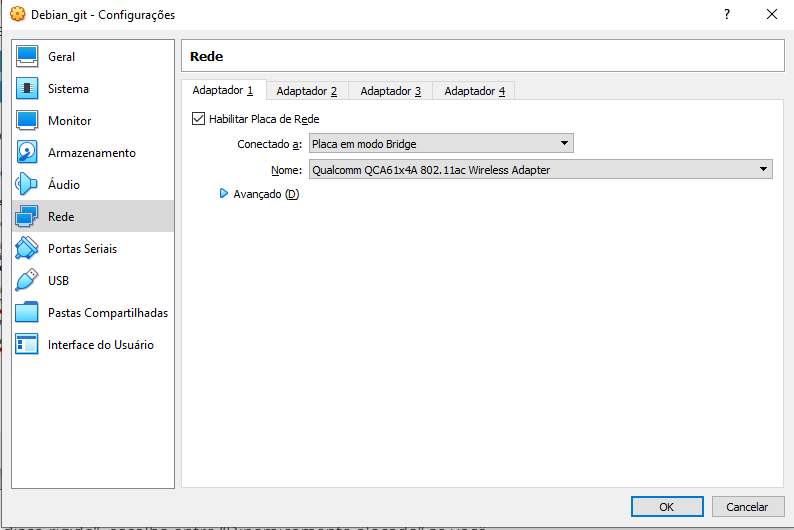
Task: Select the USB plug icon
Action: pos(27,280)
